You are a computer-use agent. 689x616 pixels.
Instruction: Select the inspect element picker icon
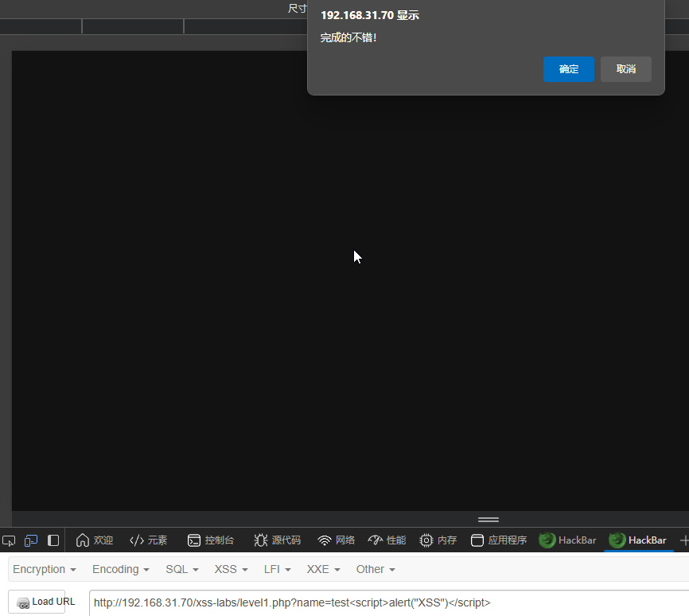(x=9, y=540)
